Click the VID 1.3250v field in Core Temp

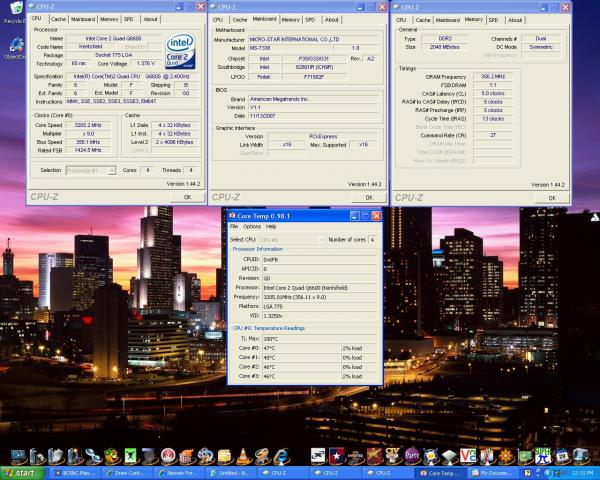tap(319, 316)
